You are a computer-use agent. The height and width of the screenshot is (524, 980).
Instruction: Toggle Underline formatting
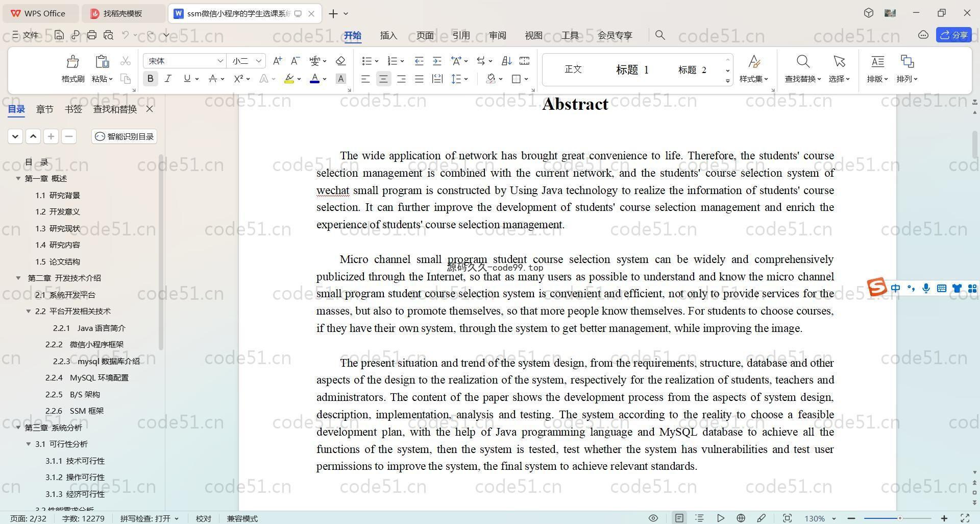[x=187, y=79]
